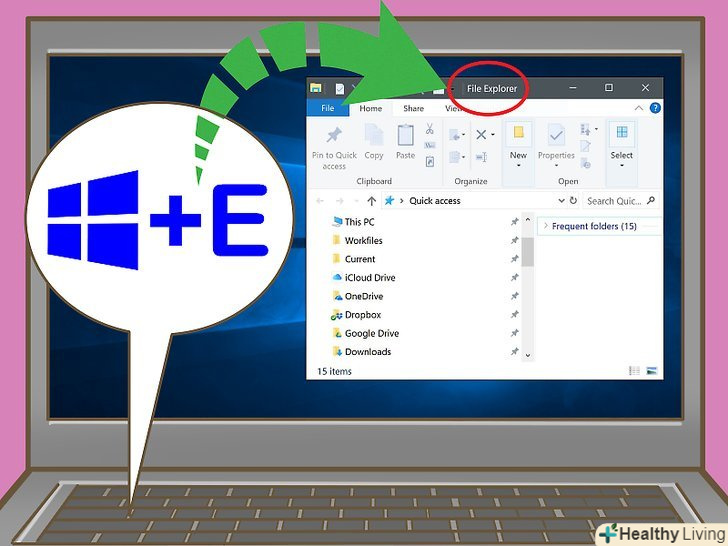Click the Rename icon in Organize group
This screenshot has height=546, width=728.
coord(481,157)
